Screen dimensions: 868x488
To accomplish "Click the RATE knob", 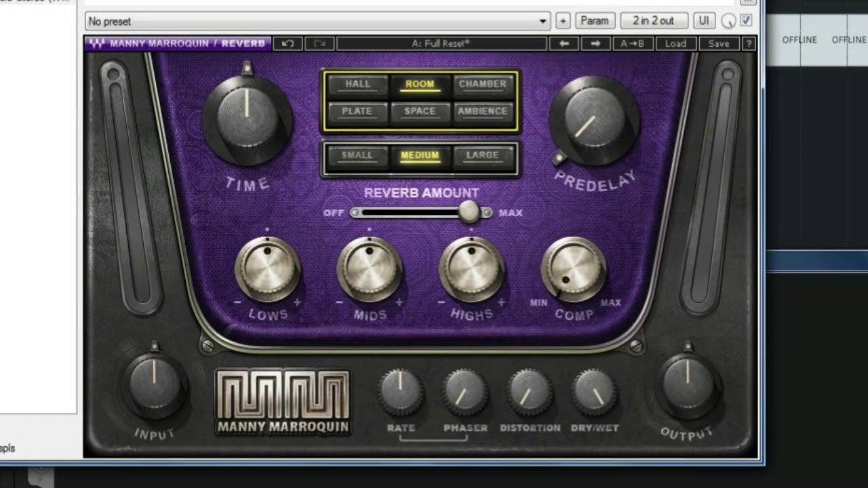I will click(x=401, y=392).
